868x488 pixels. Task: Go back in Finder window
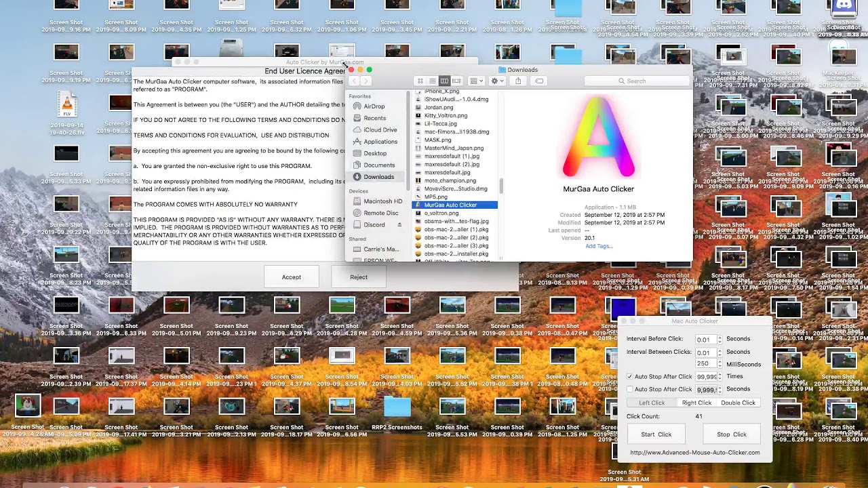353,81
